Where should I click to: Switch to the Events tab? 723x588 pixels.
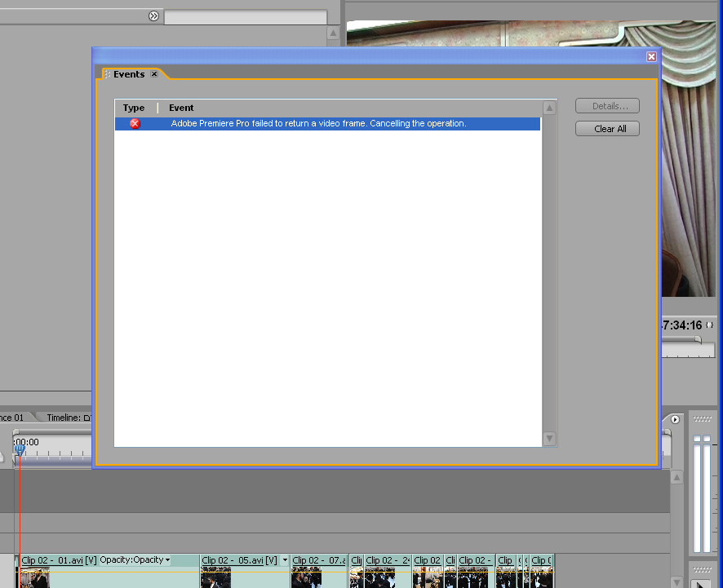129,74
